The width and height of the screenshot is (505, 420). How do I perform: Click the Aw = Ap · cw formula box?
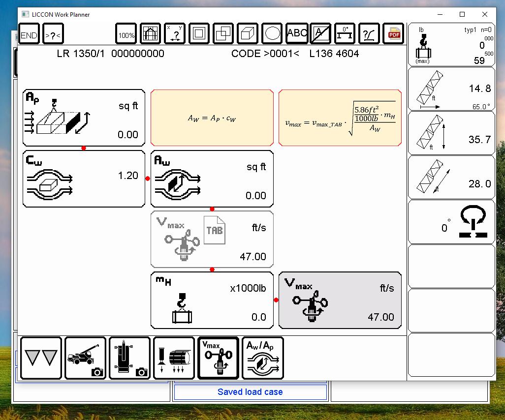[x=212, y=118]
